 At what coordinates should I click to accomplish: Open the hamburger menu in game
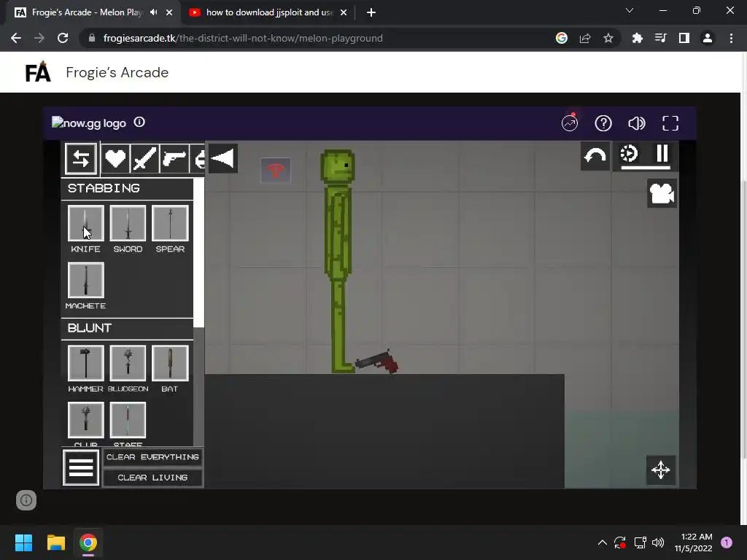[81, 467]
